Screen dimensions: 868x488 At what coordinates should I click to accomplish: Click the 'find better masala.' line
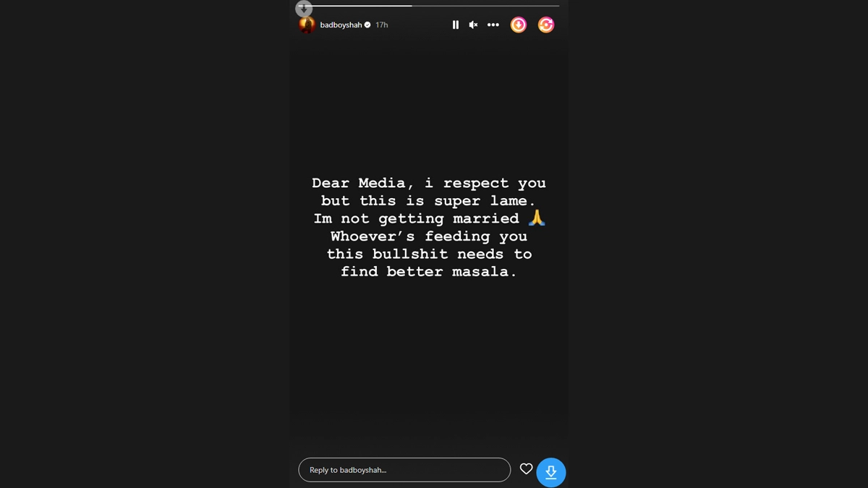pyautogui.click(x=429, y=272)
